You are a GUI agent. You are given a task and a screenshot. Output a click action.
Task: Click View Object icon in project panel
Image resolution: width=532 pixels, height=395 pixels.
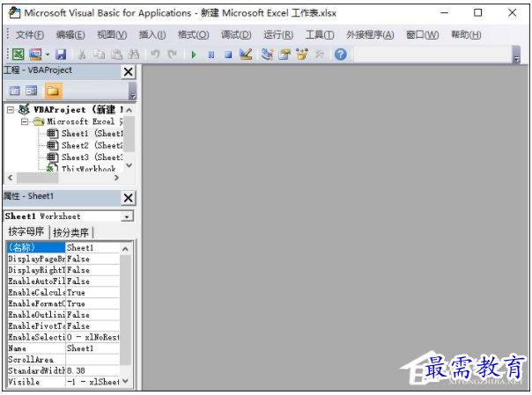coord(32,91)
